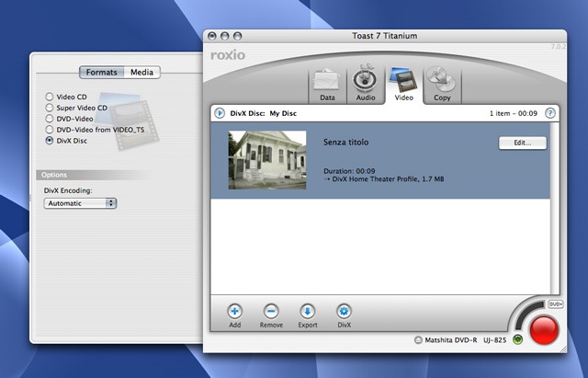Click the green recorder status icon
This screenshot has height=378, width=588.
coord(517,339)
